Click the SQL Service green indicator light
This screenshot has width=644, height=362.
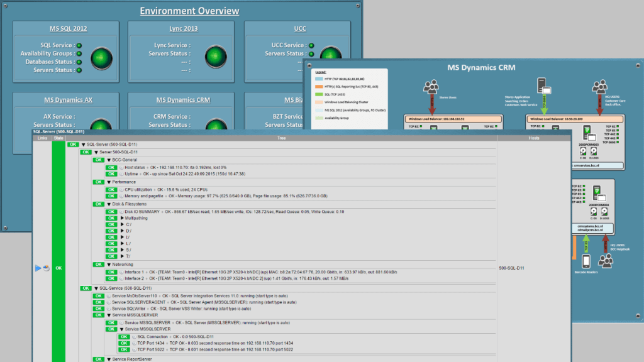tap(79, 45)
